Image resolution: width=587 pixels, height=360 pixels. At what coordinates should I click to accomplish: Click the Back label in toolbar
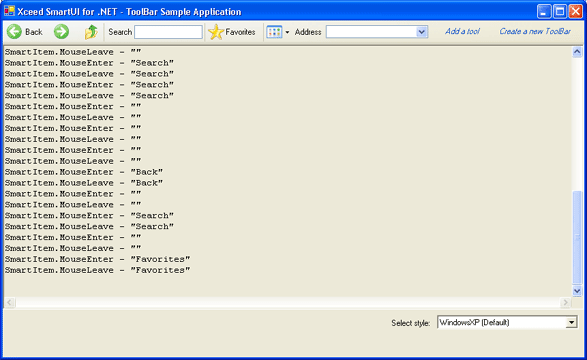pyautogui.click(x=34, y=32)
